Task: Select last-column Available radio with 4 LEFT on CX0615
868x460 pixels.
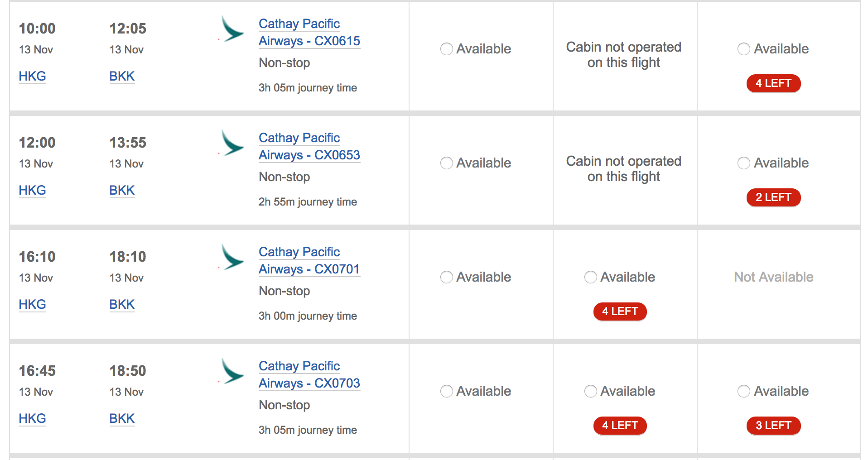Action: tap(744, 49)
